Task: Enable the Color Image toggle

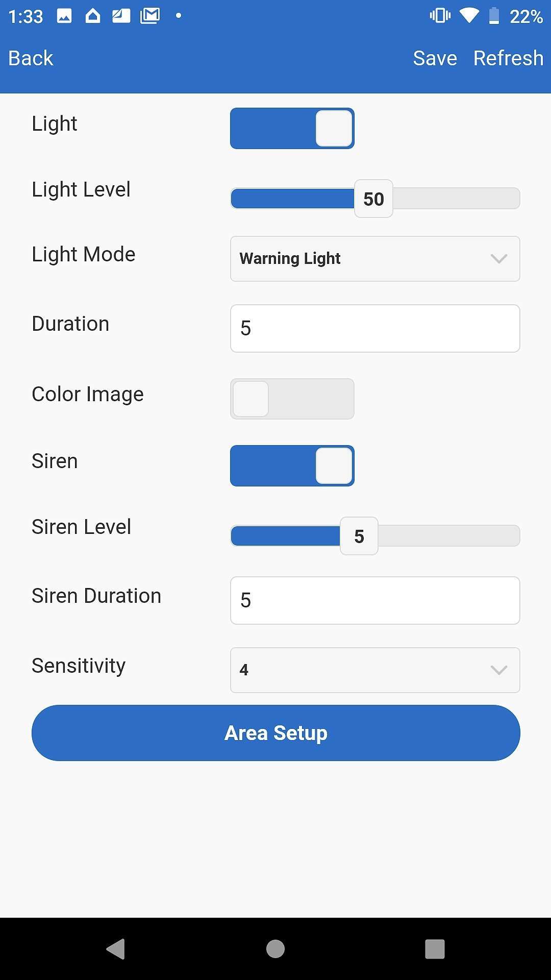Action: click(x=292, y=399)
